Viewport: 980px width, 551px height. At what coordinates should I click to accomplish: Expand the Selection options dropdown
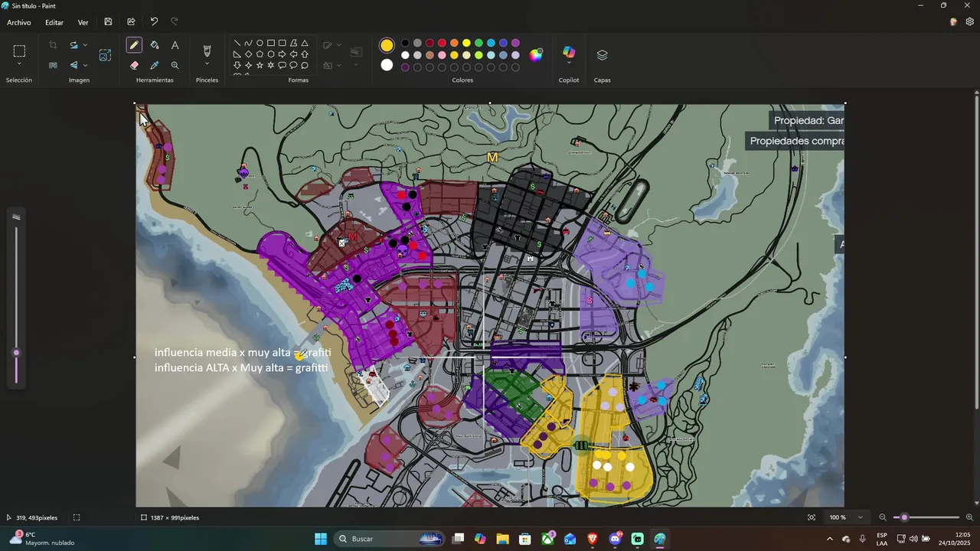[19, 65]
